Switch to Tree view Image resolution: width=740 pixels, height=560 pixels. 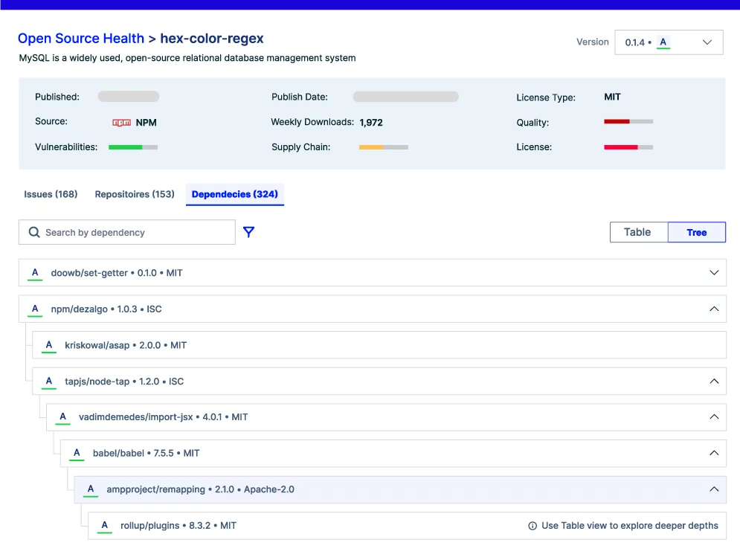697,232
